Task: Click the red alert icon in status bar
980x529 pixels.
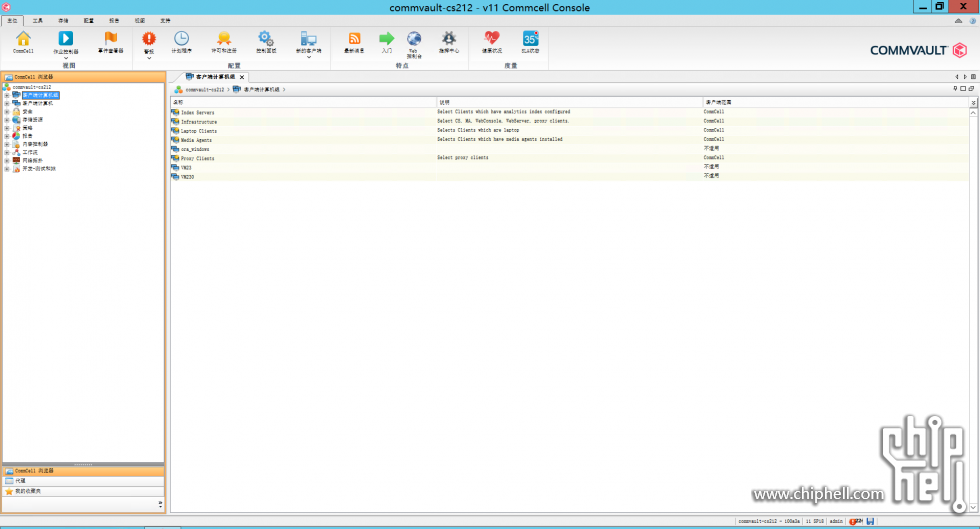Action: (x=852, y=521)
